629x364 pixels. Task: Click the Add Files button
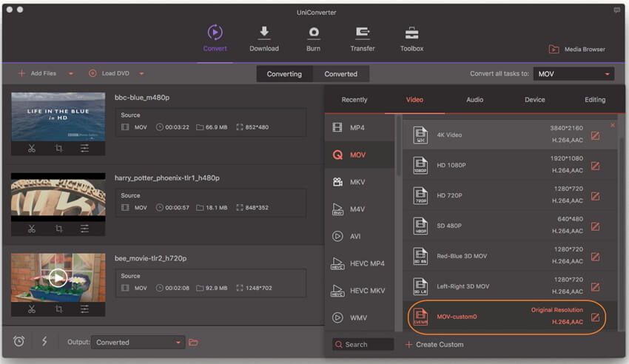[x=37, y=73]
